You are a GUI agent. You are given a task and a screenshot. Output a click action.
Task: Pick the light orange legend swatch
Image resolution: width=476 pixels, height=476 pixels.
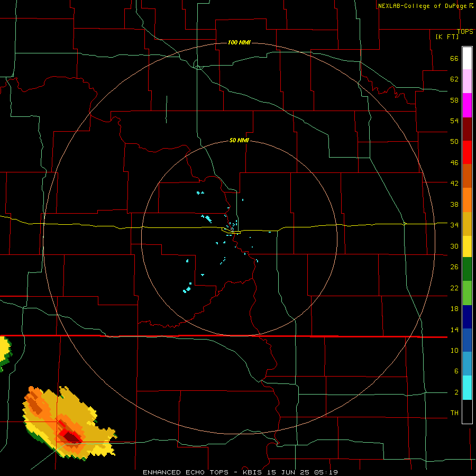pyautogui.click(x=467, y=200)
